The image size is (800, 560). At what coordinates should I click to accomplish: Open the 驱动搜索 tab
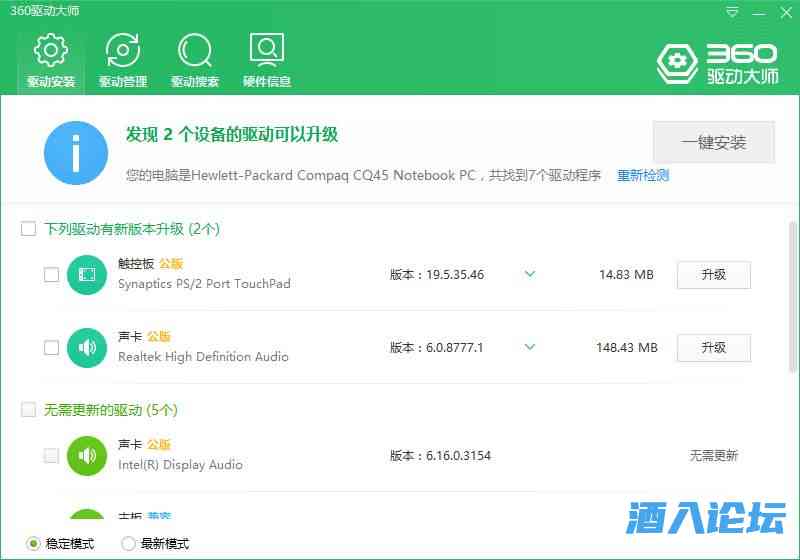coord(195,62)
